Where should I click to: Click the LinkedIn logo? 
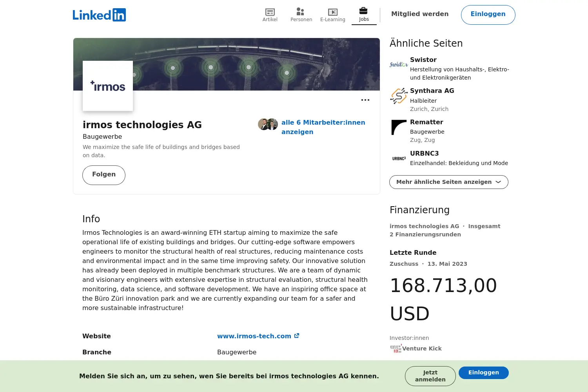tap(99, 15)
